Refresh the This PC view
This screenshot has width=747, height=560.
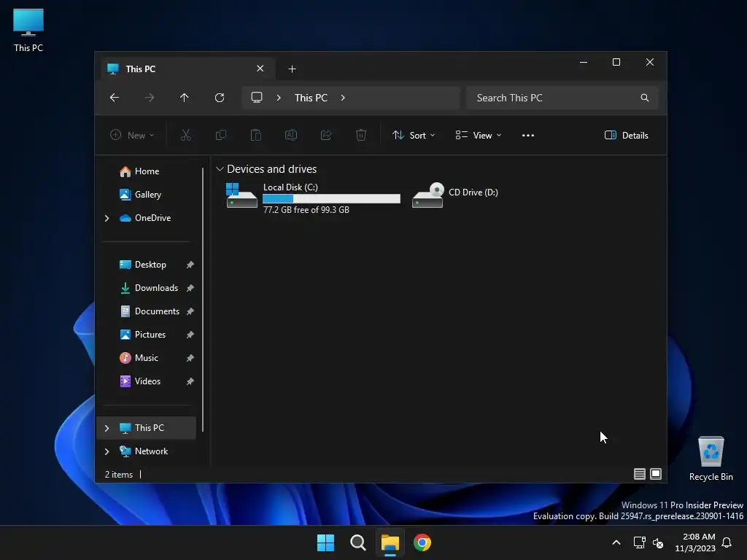point(220,98)
